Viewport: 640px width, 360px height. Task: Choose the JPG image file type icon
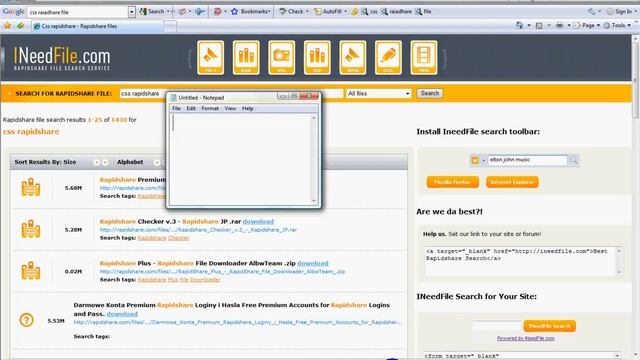(x=282, y=58)
